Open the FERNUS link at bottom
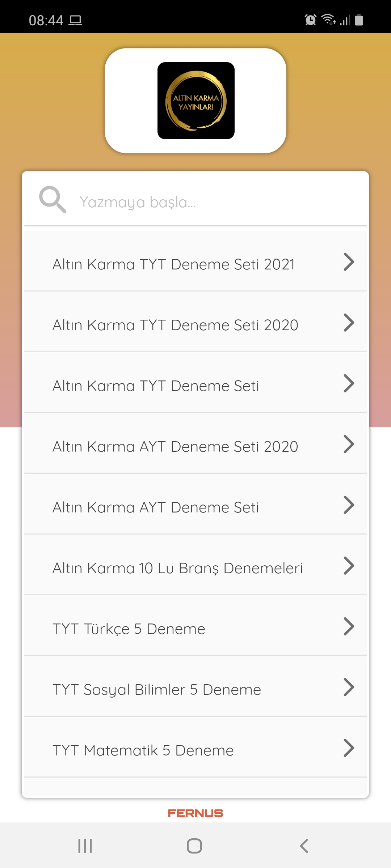 click(195, 813)
